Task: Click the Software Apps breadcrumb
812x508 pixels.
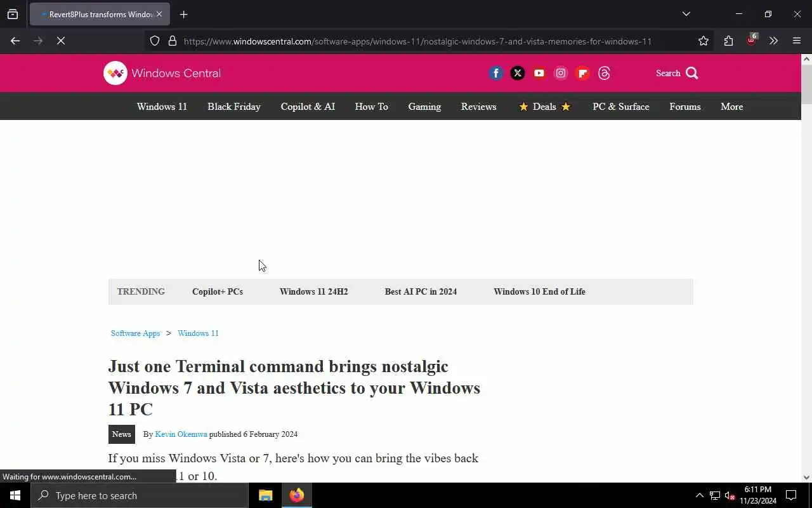Action: (x=135, y=333)
